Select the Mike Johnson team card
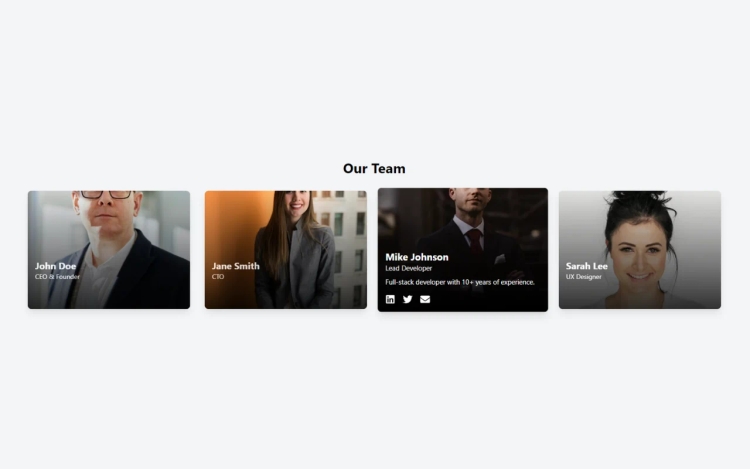 pos(463,250)
